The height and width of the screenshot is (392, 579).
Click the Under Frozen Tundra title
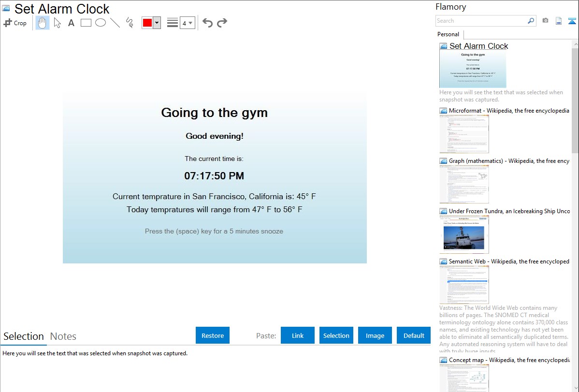(x=509, y=211)
